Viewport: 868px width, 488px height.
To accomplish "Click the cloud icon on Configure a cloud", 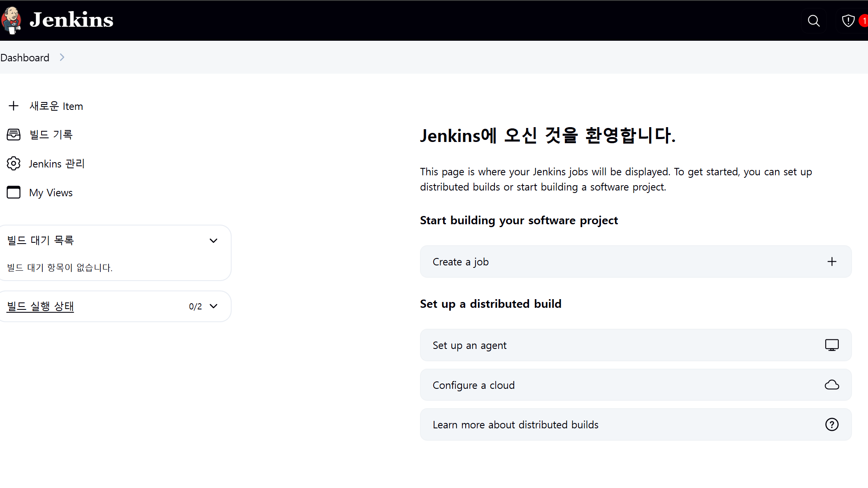I will [x=831, y=385].
